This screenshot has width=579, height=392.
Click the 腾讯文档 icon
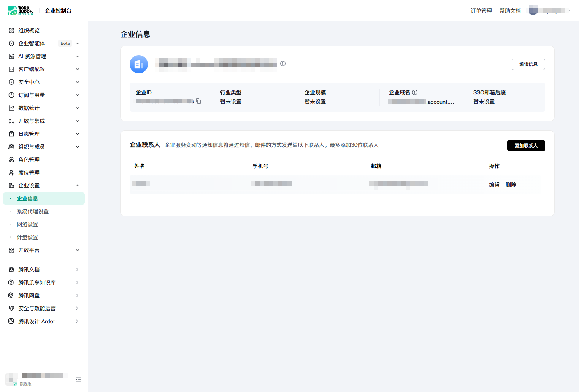click(11, 270)
